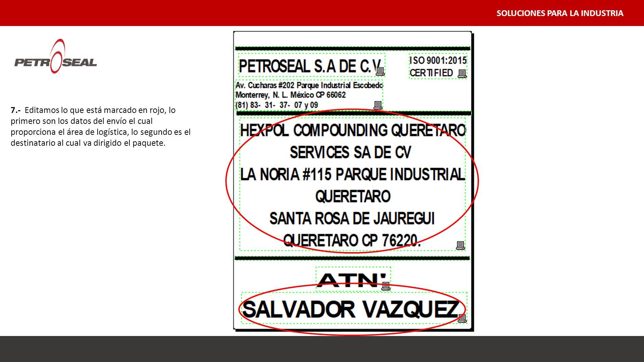
Task: Click the standalone QUERETARO line in shipping address
Action: click(353, 196)
